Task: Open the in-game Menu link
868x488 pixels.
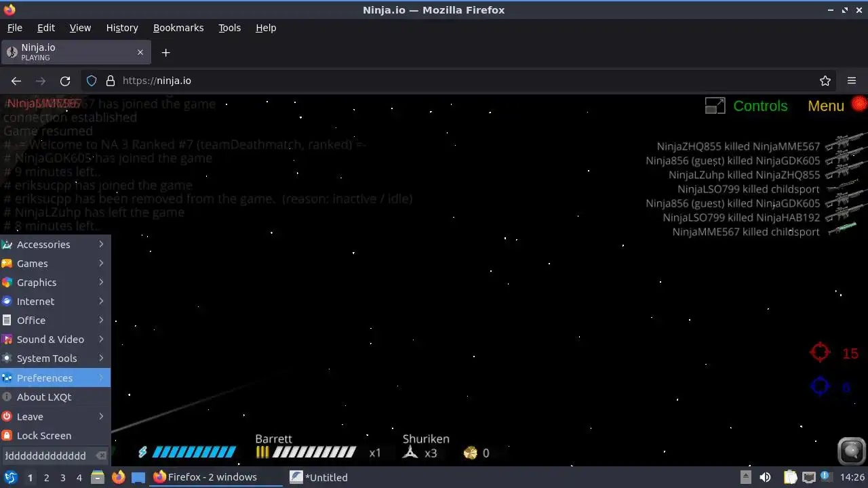Action: (x=826, y=106)
